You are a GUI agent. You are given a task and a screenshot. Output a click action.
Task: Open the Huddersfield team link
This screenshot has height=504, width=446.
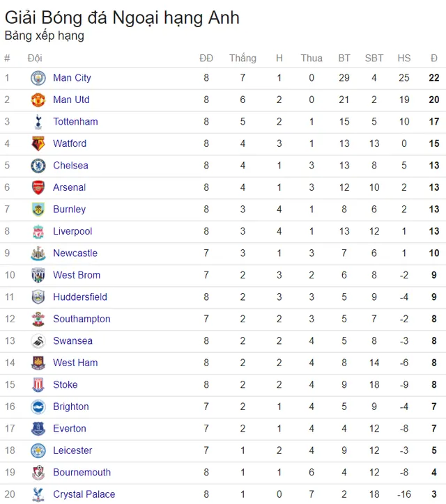(80, 297)
